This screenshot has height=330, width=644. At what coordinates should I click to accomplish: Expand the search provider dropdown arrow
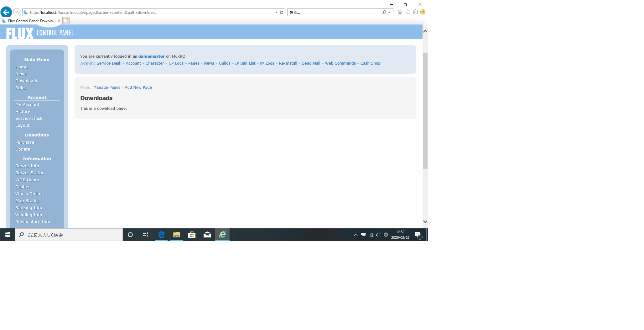coord(389,13)
